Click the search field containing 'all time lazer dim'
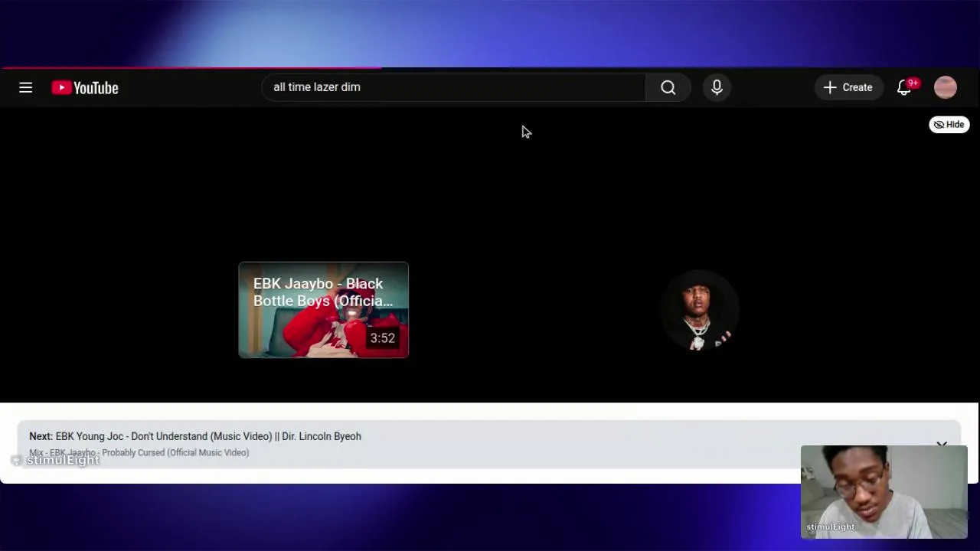Image resolution: width=980 pixels, height=551 pixels. pos(453,87)
